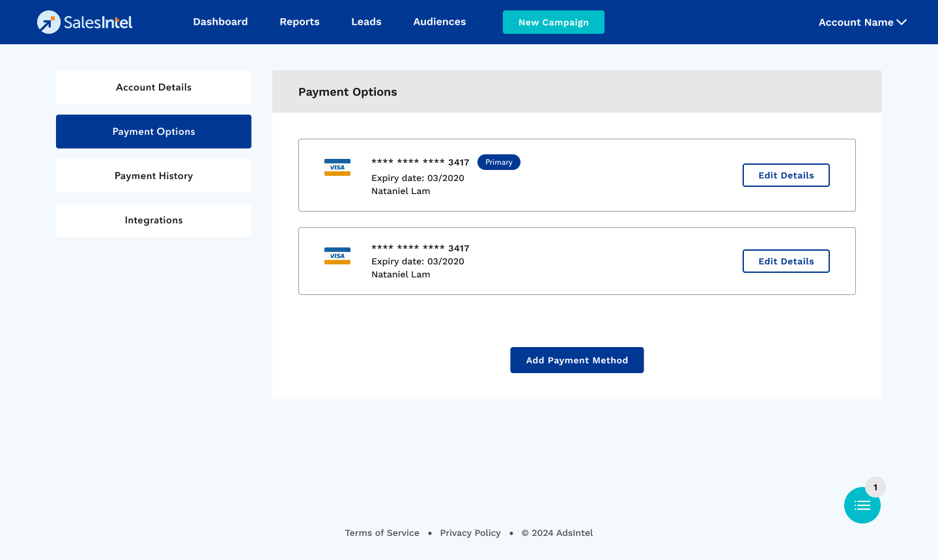Edit Details for the Primary card
The image size is (938, 560).
(786, 175)
